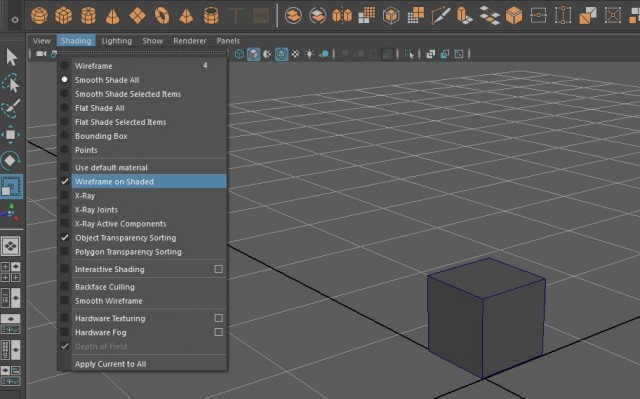The image size is (640, 399).
Task: Create a polygon sphere from the shelf
Action: [x=39, y=16]
